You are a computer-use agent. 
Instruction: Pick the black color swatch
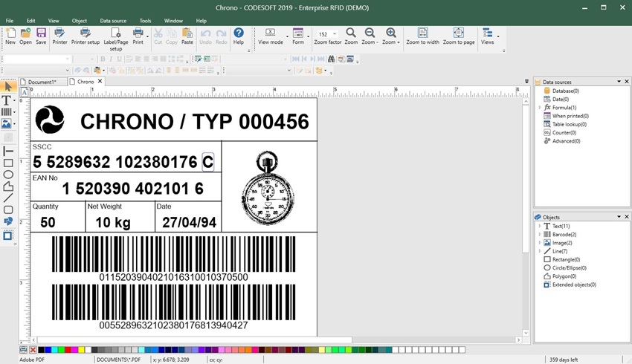[41, 350]
